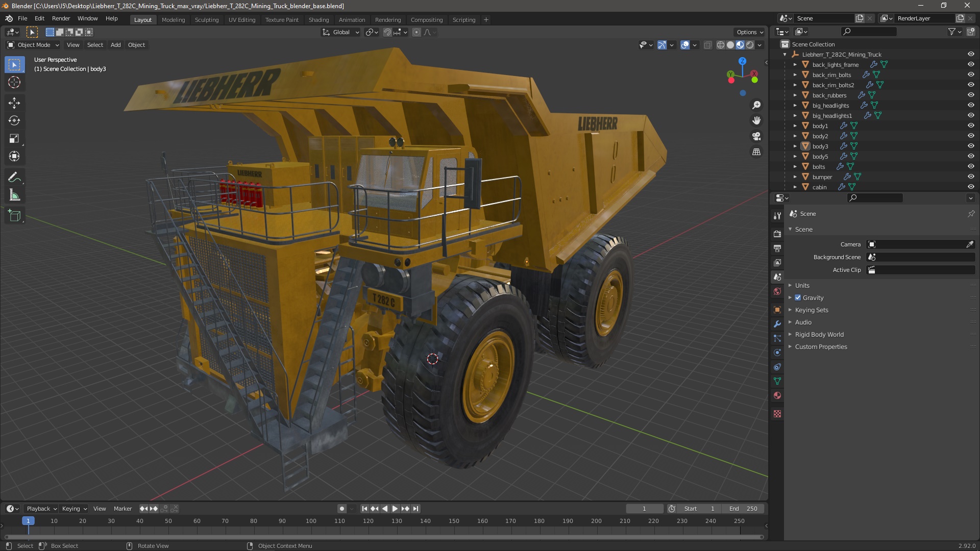The height and width of the screenshot is (551, 980).
Task: Expand the Units panel
Action: 802,286
